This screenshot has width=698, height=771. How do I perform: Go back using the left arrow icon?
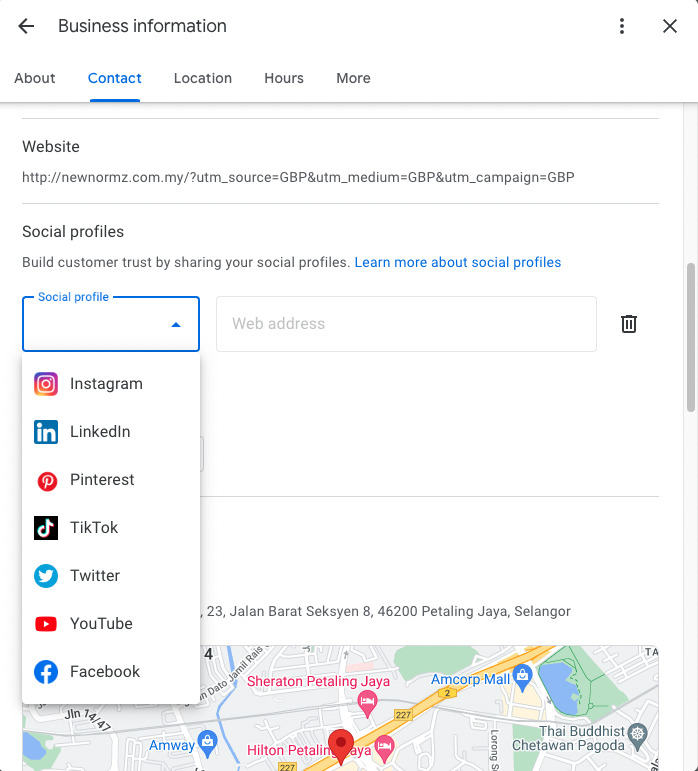tap(26, 26)
